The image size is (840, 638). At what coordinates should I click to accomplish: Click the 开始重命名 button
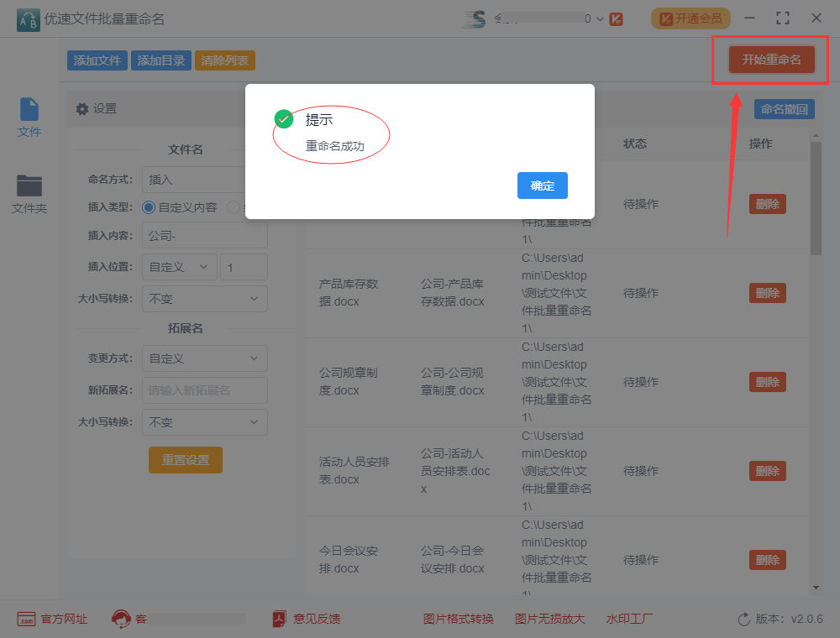point(771,60)
